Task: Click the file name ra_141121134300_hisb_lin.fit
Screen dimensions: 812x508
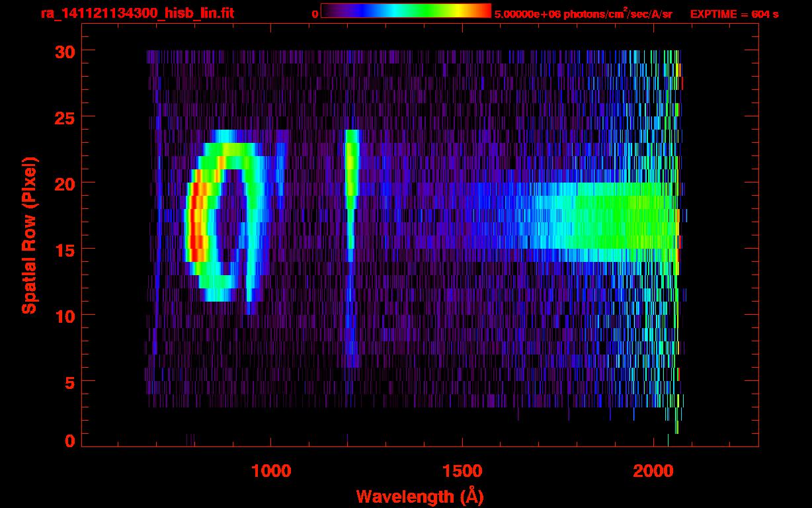Action: click(x=137, y=13)
